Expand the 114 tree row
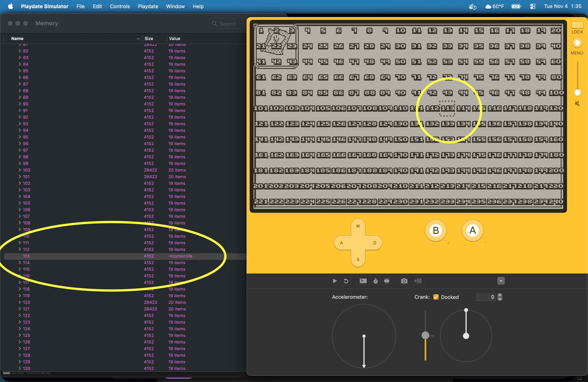Viewport: 588px width, 382px height. coord(20,263)
